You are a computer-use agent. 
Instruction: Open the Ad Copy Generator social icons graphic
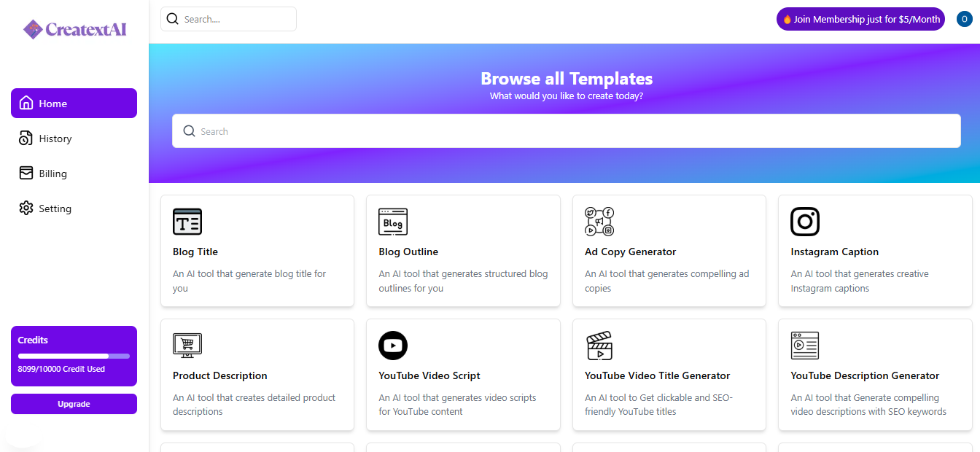[599, 222]
